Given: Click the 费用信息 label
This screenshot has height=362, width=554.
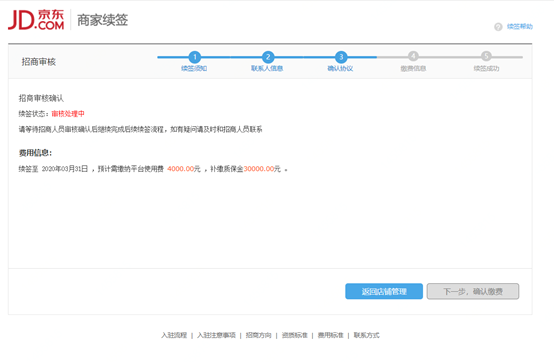Looking at the screenshot, I should (x=35, y=153).
